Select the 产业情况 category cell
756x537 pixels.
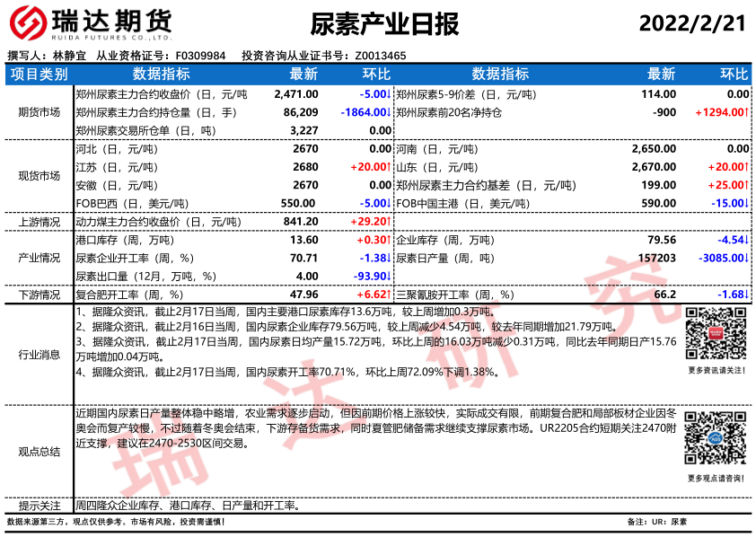click(39, 259)
